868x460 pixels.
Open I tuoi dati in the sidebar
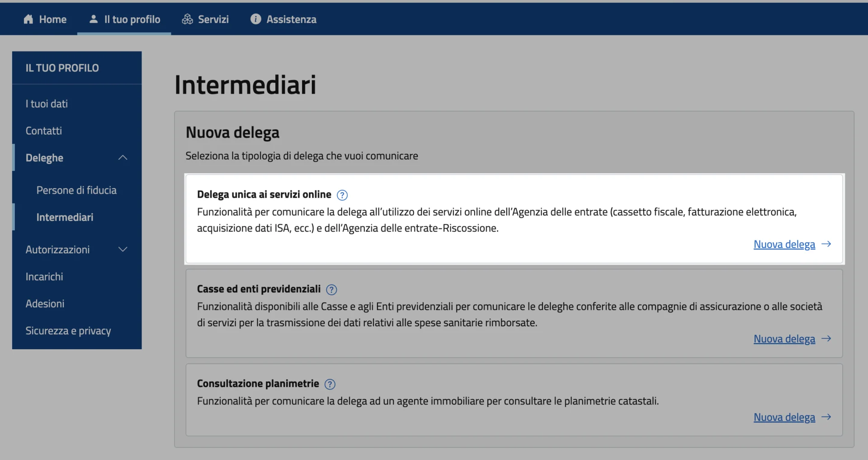47,104
